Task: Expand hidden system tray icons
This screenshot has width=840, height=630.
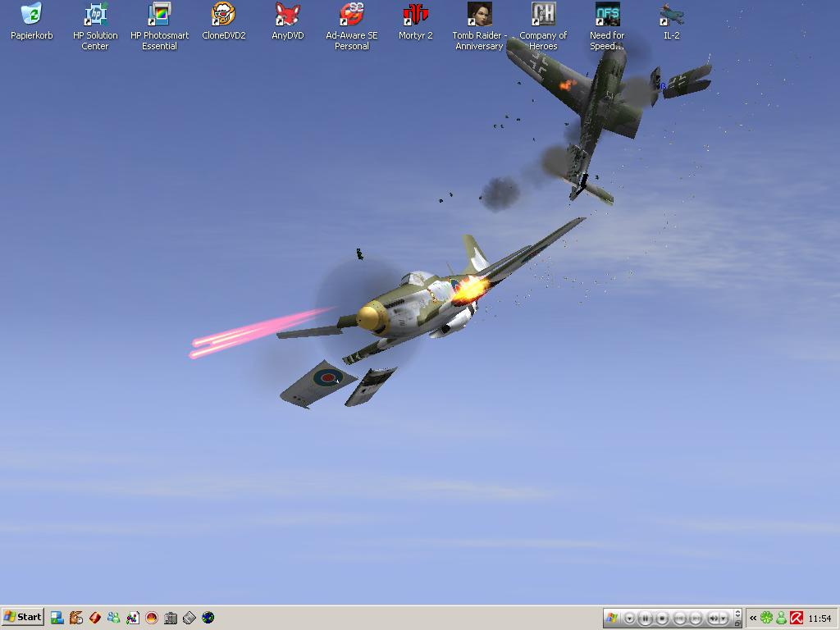Action: point(753,619)
